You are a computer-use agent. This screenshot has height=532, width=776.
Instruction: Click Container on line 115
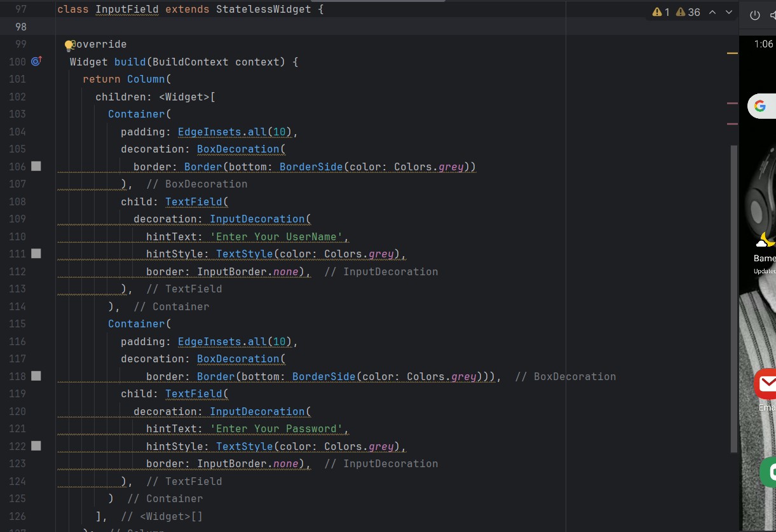coord(137,324)
